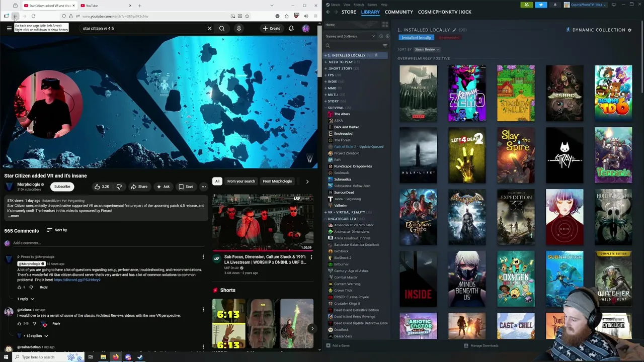Open Manage Downloads in Steam
Viewport: 644px width, 362px height.
pos(481,345)
